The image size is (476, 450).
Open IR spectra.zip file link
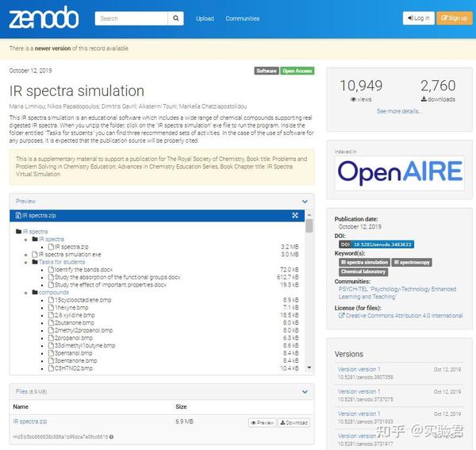click(x=30, y=421)
